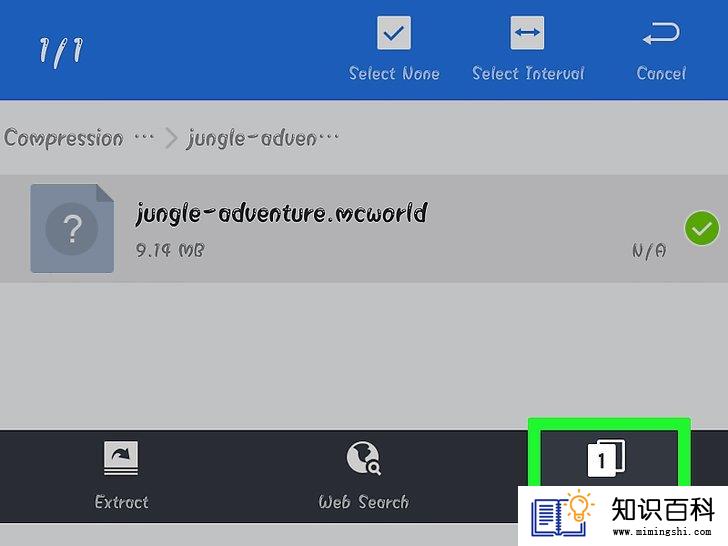Click the Select Interval label
The image size is (728, 546).
(x=528, y=73)
